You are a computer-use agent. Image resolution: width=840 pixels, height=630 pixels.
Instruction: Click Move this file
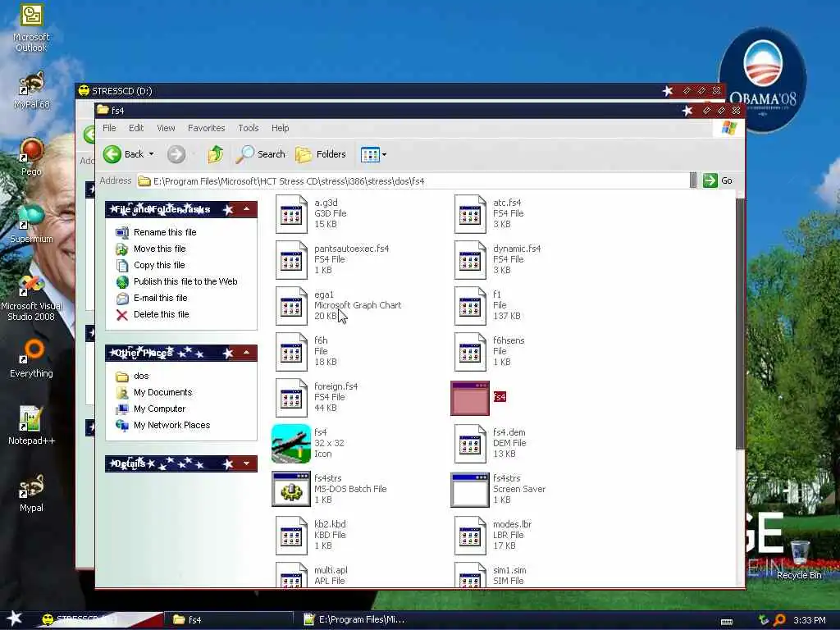coord(160,249)
